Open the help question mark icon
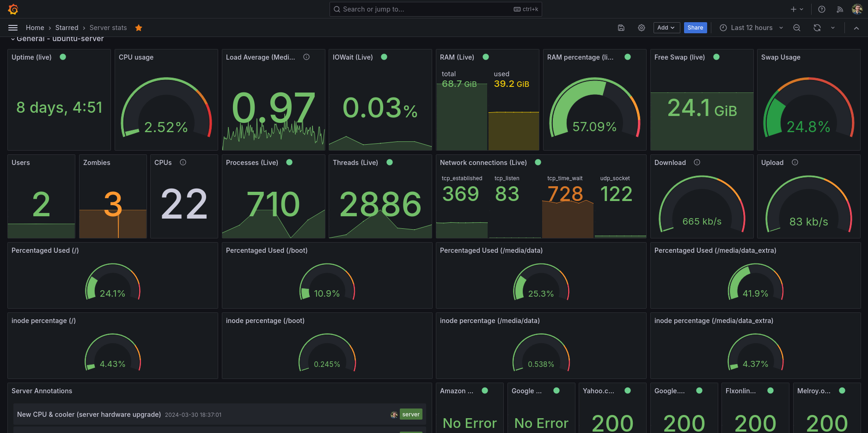 [822, 9]
